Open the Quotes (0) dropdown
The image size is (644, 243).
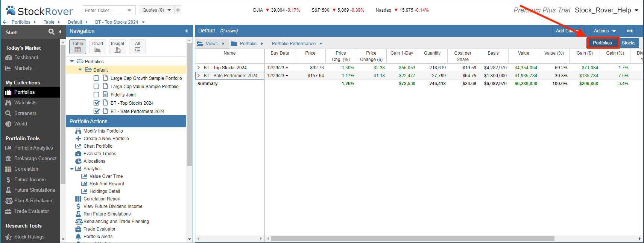[x=169, y=10]
